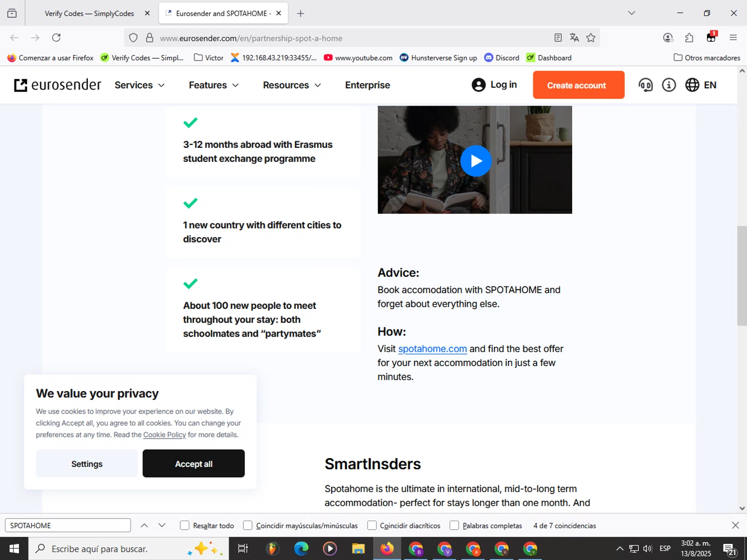This screenshot has height=560, width=747.
Task: Open Task View on the taskbar
Action: [x=243, y=549]
